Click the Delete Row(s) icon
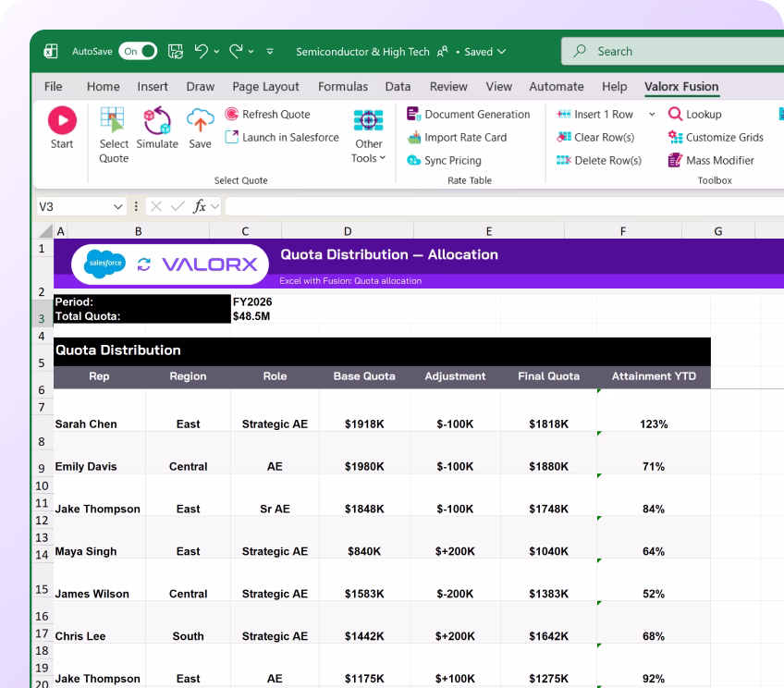This screenshot has width=784, height=688. (564, 160)
